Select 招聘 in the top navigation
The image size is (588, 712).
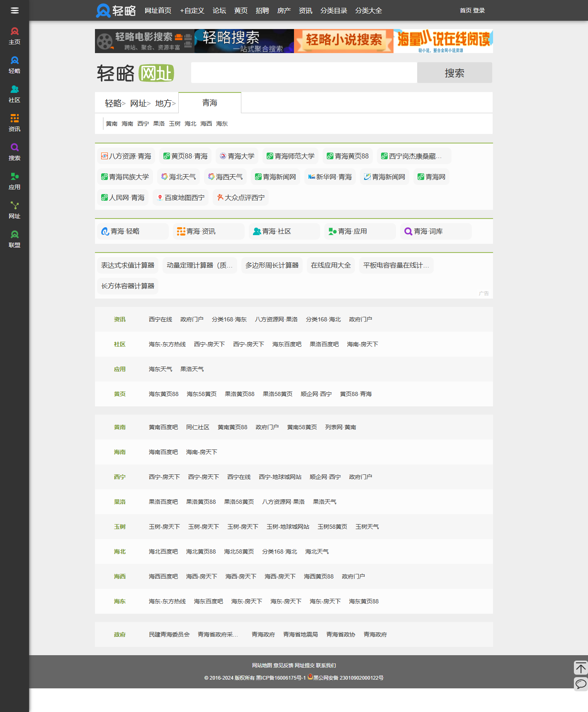click(262, 10)
